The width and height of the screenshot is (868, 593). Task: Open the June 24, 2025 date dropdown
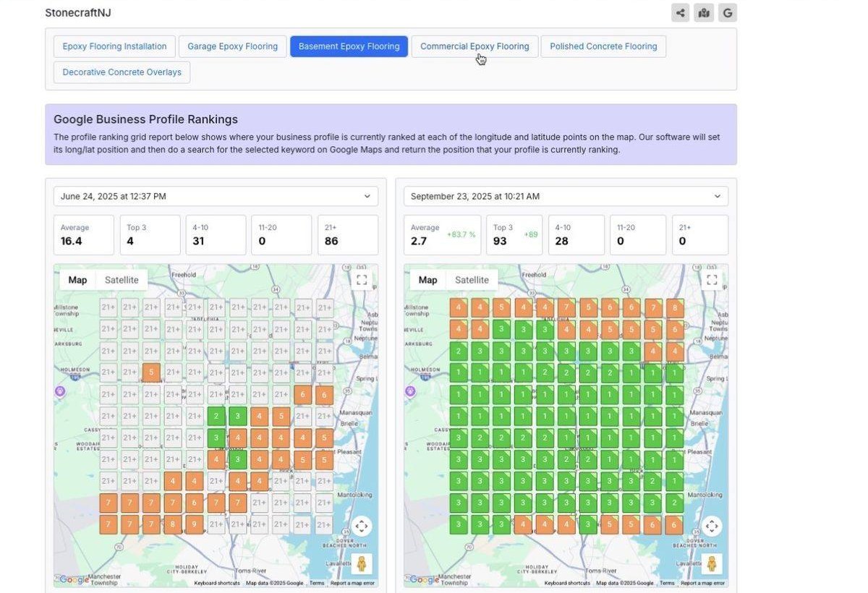[216, 196]
